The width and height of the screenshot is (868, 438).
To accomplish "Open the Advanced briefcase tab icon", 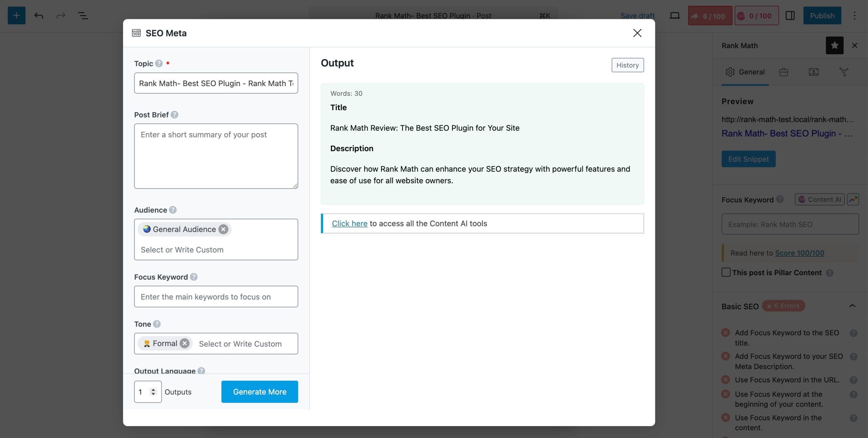I will 784,72.
